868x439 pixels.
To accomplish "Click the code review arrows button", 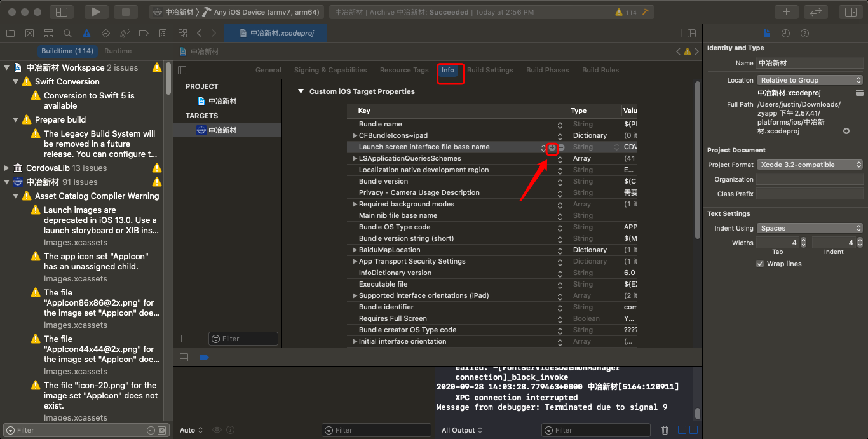I will [x=816, y=11].
